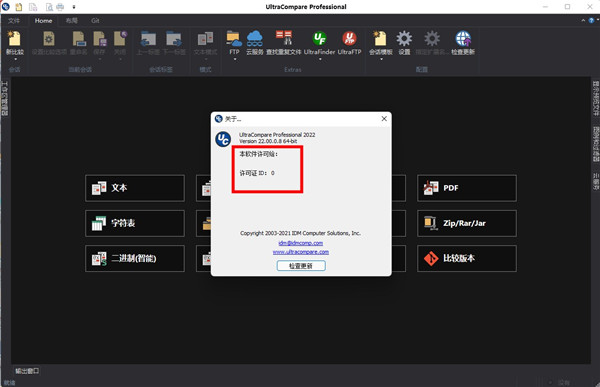Expand the FTP dropdown arrow
The height and width of the screenshot is (387, 600).
(x=235, y=59)
